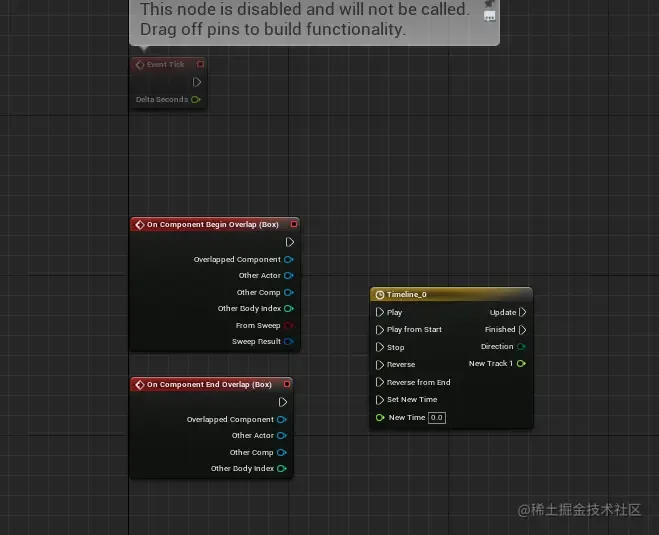
Task: Click the Reverse from End input pin
Action: pos(380,382)
